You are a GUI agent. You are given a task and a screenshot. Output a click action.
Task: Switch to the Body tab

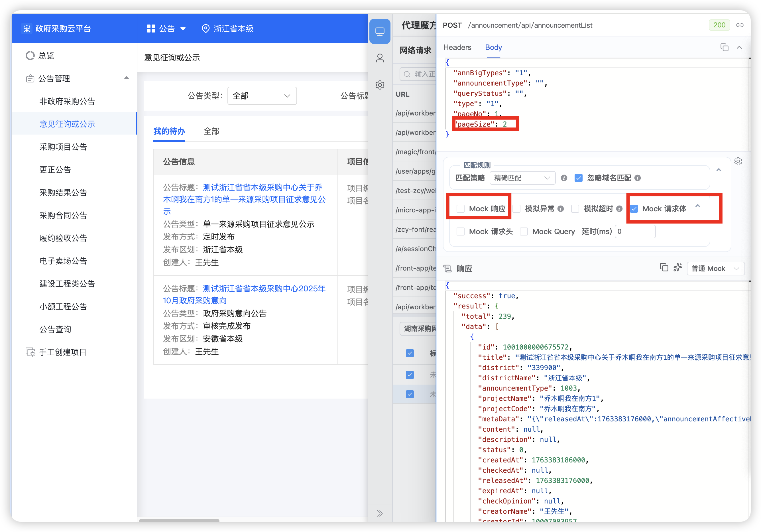tap(493, 47)
